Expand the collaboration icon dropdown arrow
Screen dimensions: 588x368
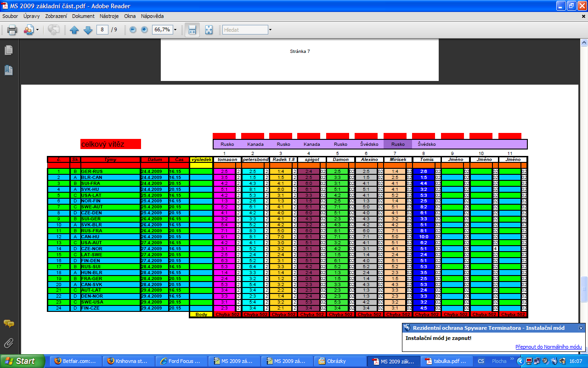[37, 30]
